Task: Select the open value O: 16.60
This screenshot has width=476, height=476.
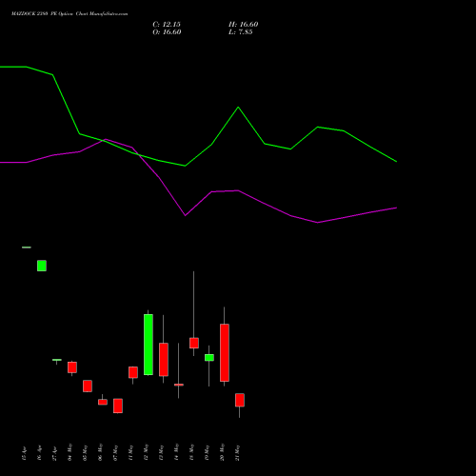Action: (x=167, y=32)
